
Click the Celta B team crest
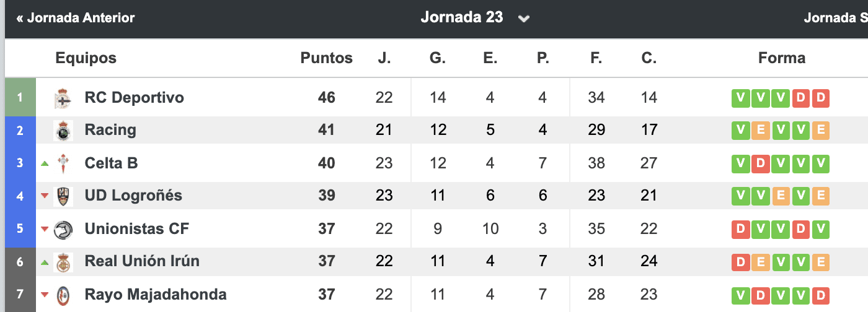pos(63,163)
